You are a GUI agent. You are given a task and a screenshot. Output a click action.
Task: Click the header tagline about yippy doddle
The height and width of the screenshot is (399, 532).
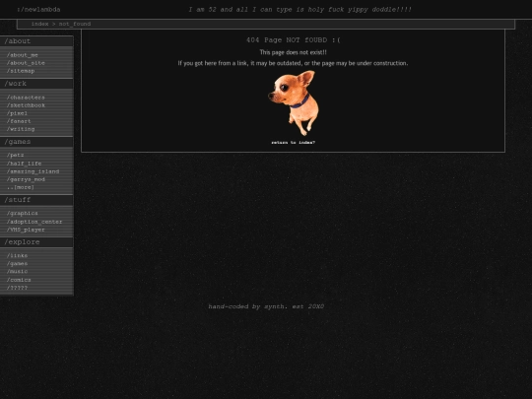click(x=299, y=10)
